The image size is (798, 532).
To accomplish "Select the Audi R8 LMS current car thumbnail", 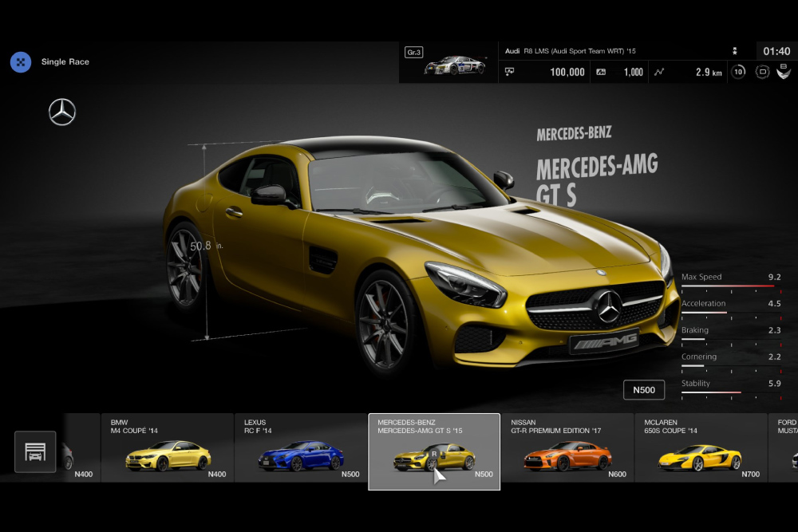I will point(455,65).
